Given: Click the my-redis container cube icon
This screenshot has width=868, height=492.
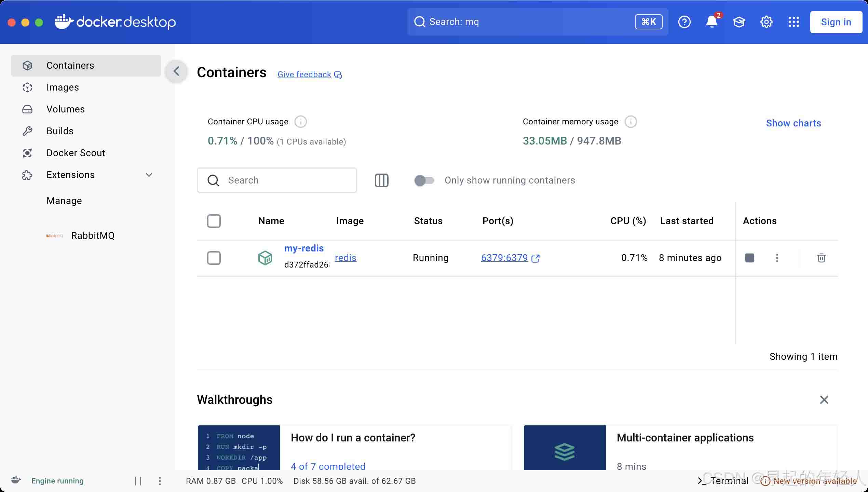Looking at the screenshot, I should pyautogui.click(x=265, y=258).
